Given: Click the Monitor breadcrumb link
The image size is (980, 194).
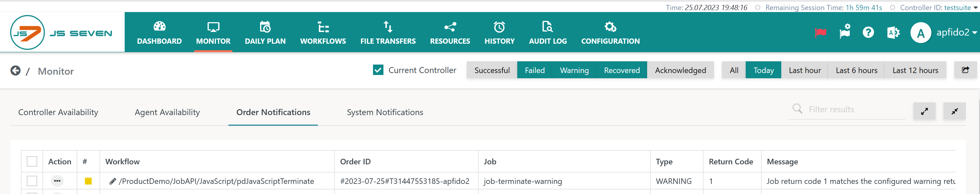Looking at the screenshot, I should click(56, 71).
